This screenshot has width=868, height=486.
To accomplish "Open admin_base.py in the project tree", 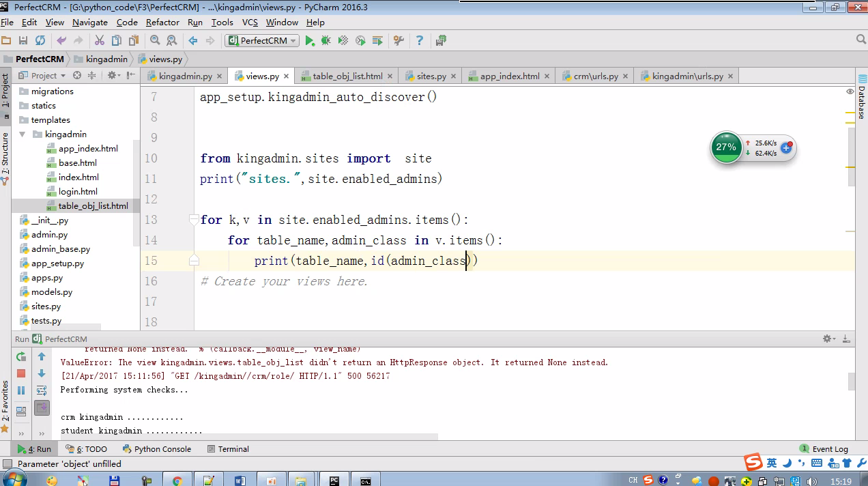I will (60, 249).
